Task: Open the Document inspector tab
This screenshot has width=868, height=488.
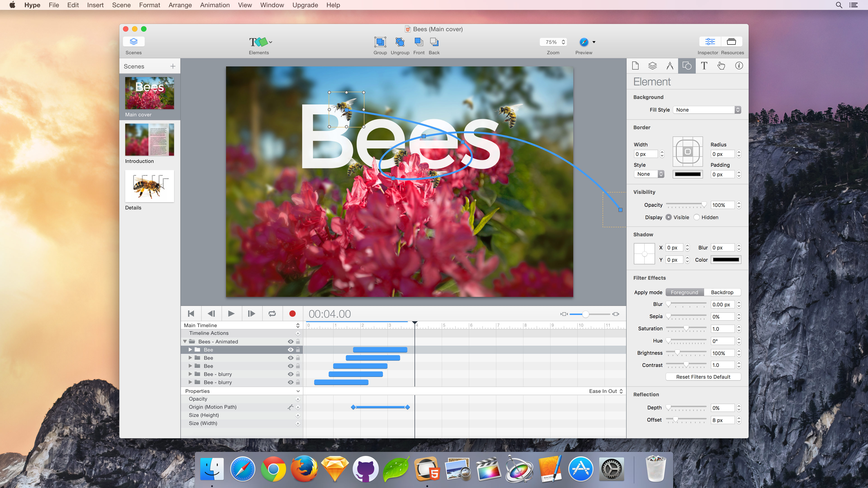Action: click(635, 66)
